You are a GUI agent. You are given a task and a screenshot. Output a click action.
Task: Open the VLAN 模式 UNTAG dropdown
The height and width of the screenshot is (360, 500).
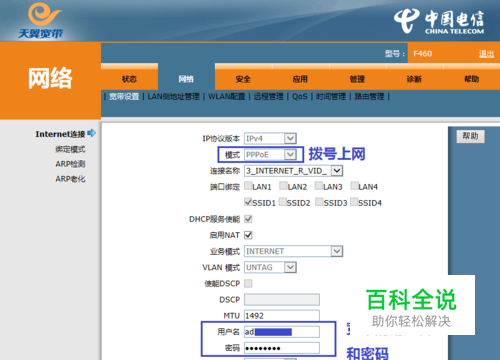tap(270, 267)
